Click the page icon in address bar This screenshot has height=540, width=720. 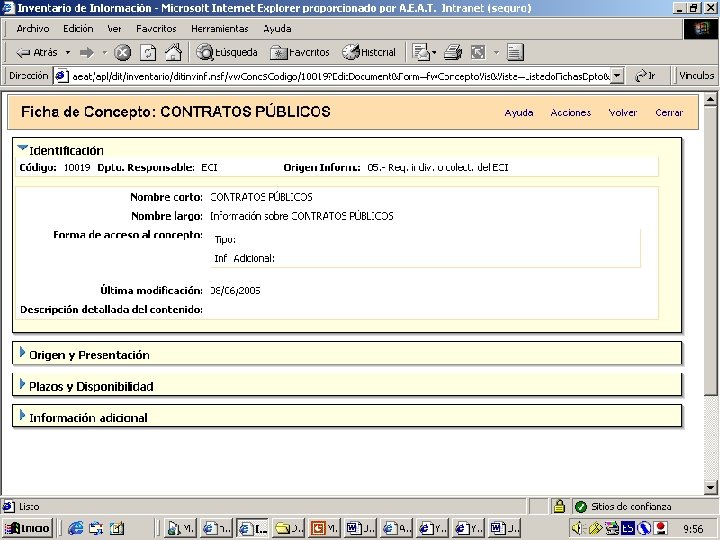(x=62, y=76)
